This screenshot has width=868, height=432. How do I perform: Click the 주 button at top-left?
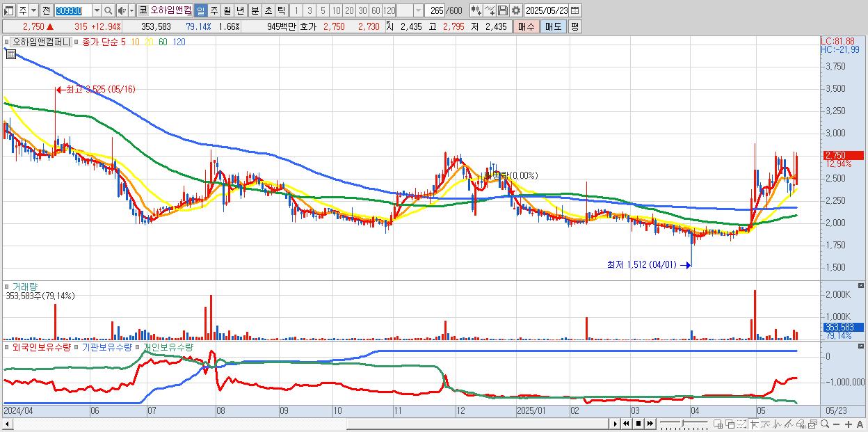(22, 10)
